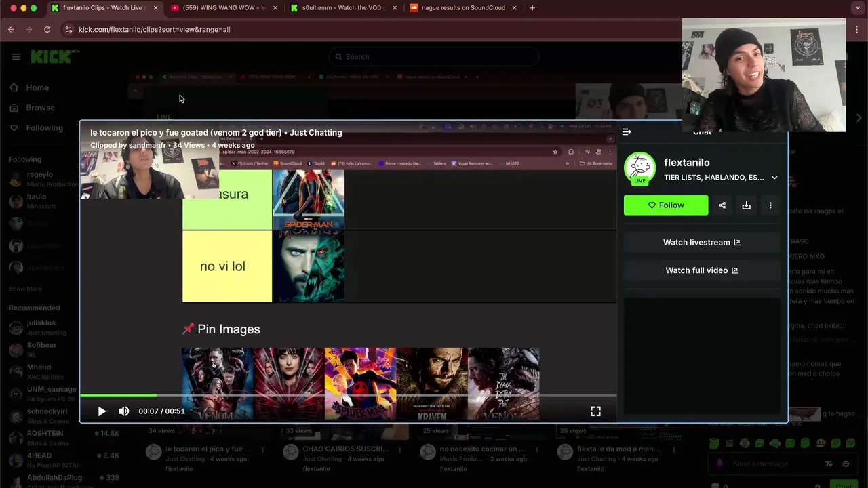Expand Show More under the Following list
Image resolution: width=868 pixels, height=488 pixels.
(x=25, y=289)
